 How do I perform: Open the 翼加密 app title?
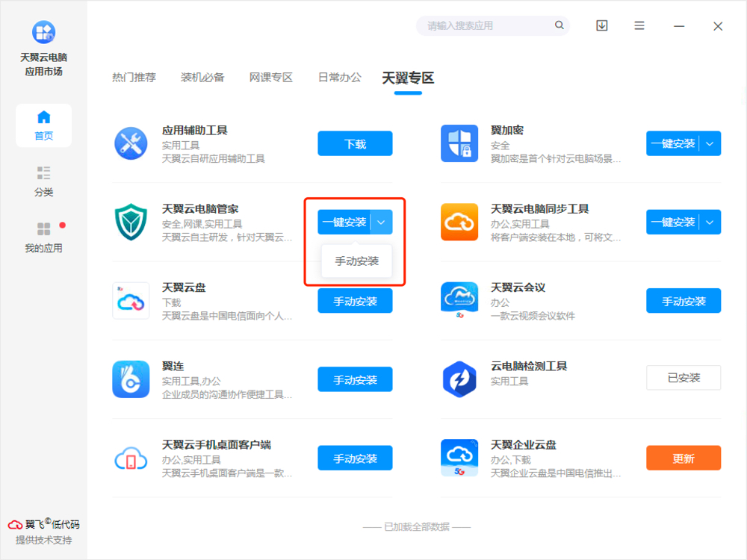pos(507,130)
